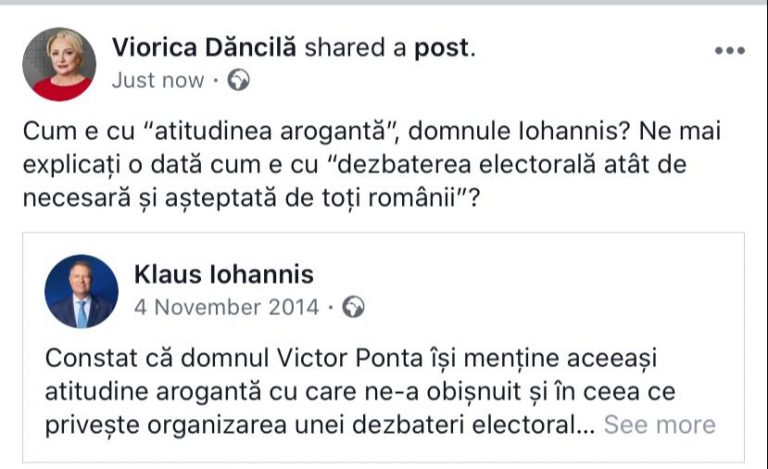Image resolution: width=768 pixels, height=469 pixels.
Task: Expand the shared post with See more
Action: 659,424
